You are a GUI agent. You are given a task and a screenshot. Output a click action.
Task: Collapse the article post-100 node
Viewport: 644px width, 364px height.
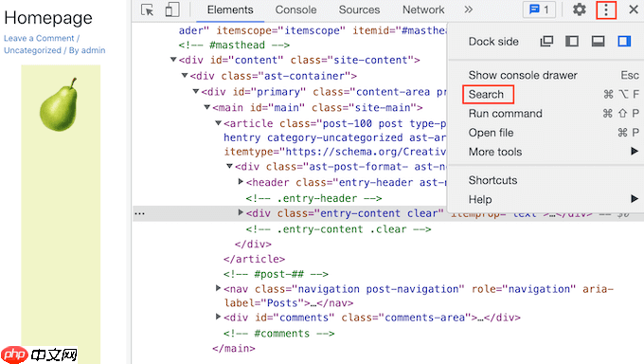(x=218, y=123)
